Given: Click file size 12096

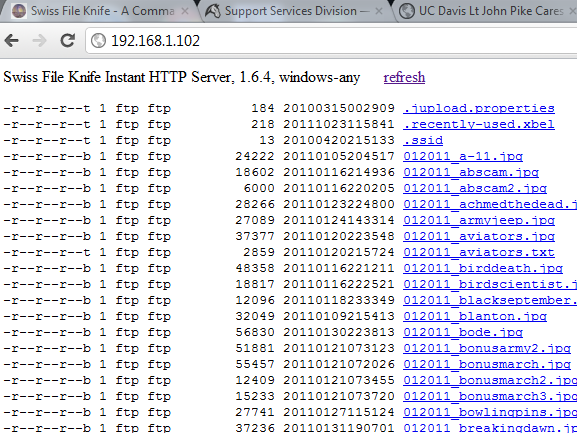Looking at the screenshot, I should pos(255,300).
